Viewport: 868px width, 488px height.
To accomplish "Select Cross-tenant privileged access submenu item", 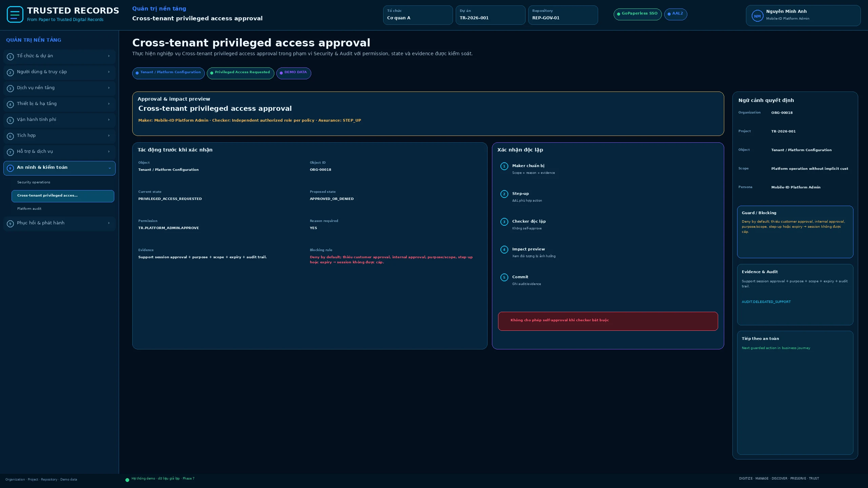I will point(63,196).
